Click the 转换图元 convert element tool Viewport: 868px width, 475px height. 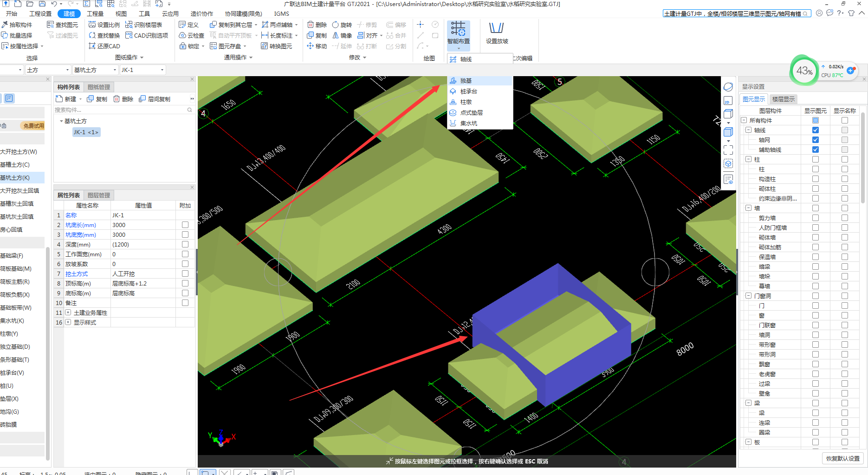277,46
